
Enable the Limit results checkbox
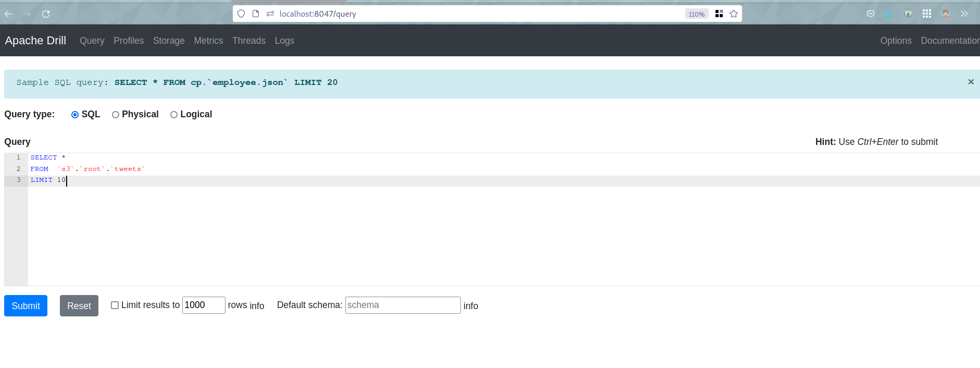(x=115, y=305)
